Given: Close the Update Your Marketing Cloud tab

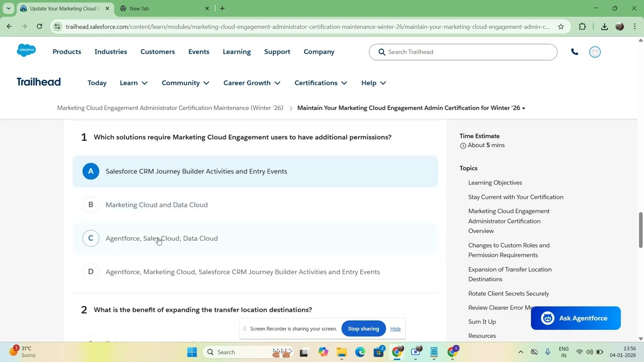Looking at the screenshot, I should pos(107,9).
